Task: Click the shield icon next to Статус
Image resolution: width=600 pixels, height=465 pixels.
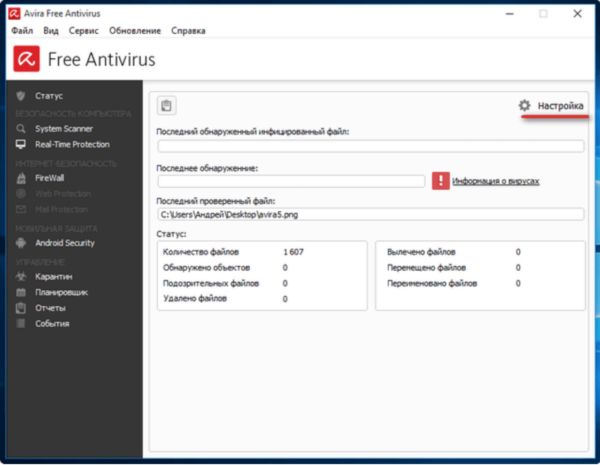Action: [21, 96]
